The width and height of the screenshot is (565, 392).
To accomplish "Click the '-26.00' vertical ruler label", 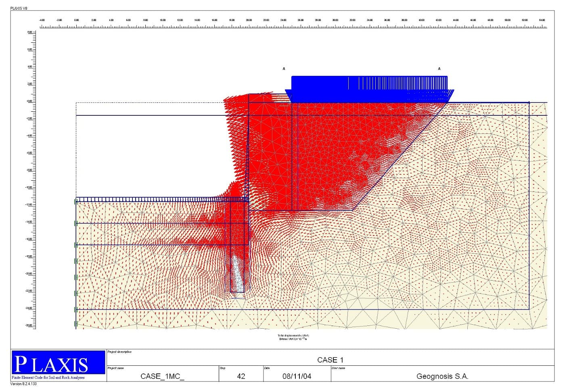I will pos(29,325).
